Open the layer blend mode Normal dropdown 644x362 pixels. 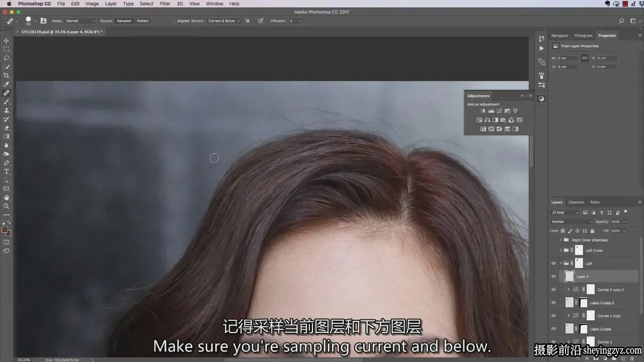pyautogui.click(x=572, y=222)
